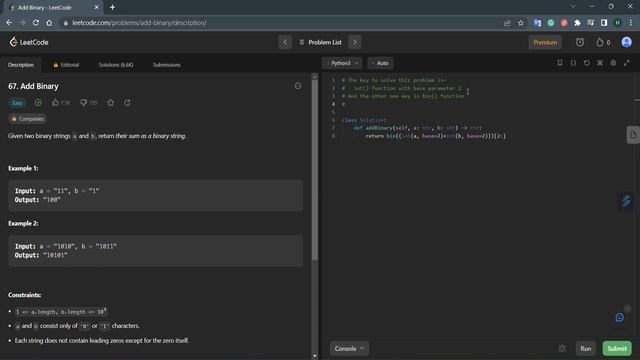Click the Premium button
The image size is (640, 360).
tap(545, 42)
